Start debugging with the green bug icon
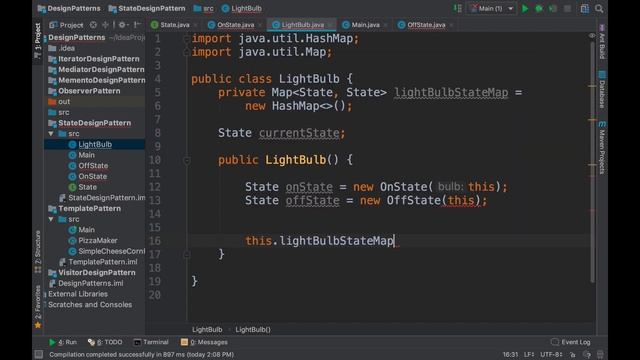Viewport: 640px width, 360px height. pyautogui.click(x=539, y=9)
